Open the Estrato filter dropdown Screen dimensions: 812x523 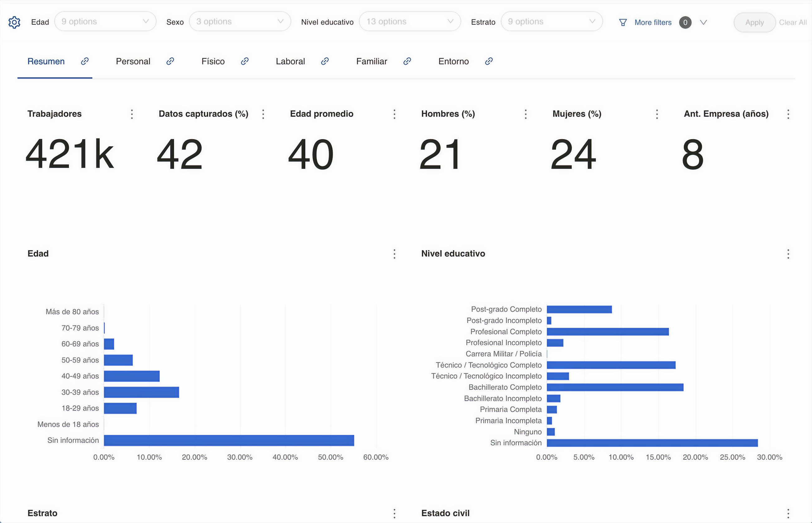[x=552, y=22]
